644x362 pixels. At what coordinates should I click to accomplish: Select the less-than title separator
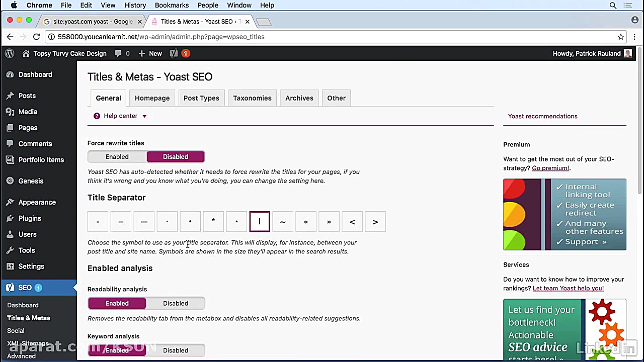pos(352,222)
